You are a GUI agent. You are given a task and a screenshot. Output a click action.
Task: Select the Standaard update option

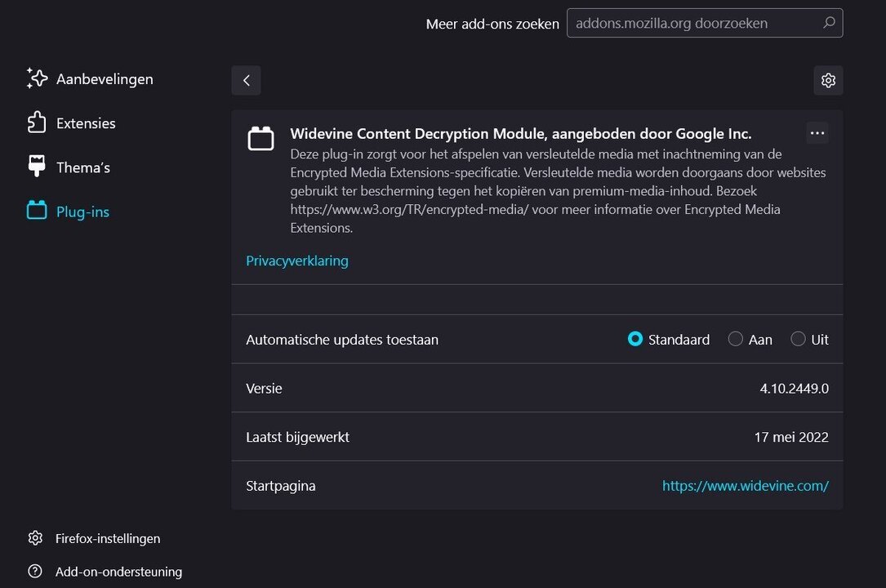click(635, 339)
